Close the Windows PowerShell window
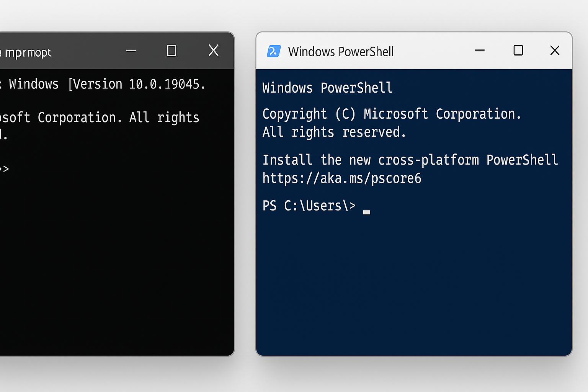 pyautogui.click(x=555, y=50)
